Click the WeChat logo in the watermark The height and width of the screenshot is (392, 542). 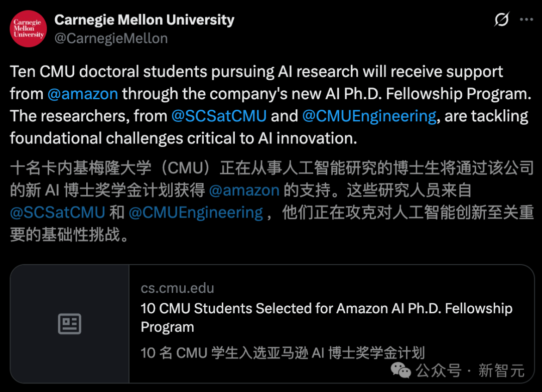(401, 370)
